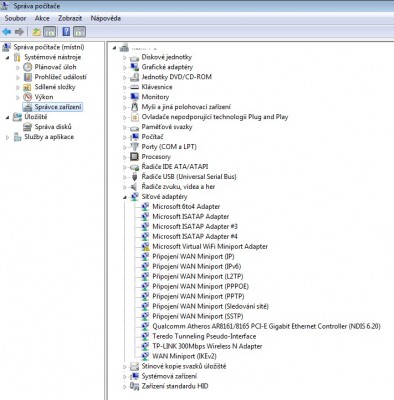Click the Show/Hide Console Tree toolbar icon
Image resolution: width=394 pixels, height=400 pixels.
(50, 32)
